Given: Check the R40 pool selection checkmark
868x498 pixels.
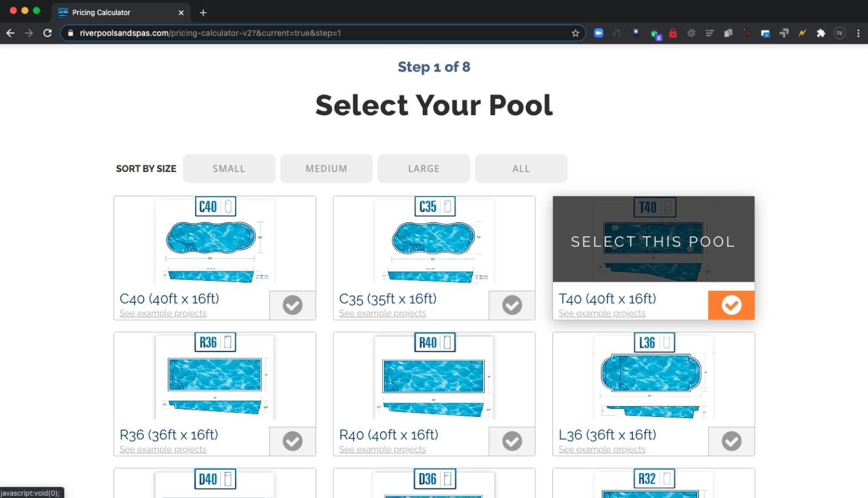Looking at the screenshot, I should coord(512,441).
